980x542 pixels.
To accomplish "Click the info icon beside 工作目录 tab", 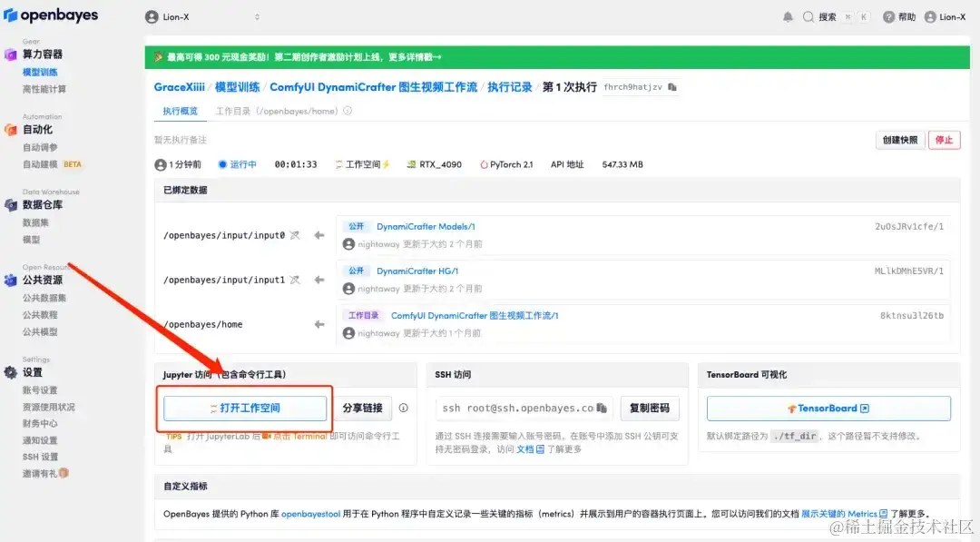I will tap(348, 111).
